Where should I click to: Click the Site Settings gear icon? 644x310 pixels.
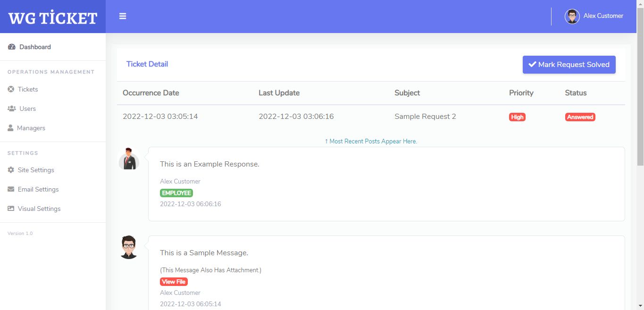click(11, 170)
